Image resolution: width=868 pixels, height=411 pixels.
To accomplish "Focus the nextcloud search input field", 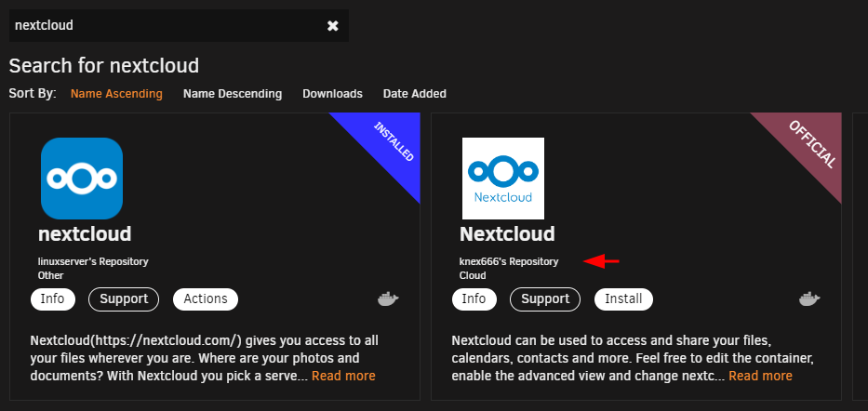I will click(x=167, y=25).
